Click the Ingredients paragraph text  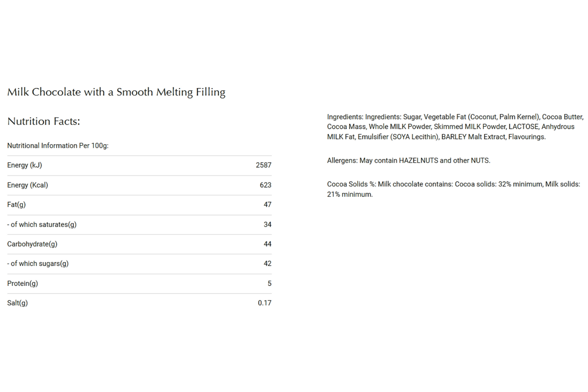pos(455,127)
